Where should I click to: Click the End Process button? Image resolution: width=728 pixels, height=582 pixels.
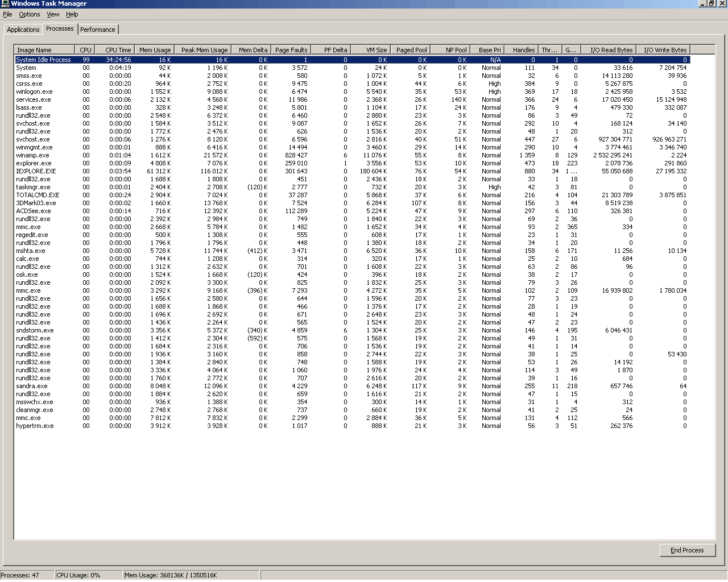[687, 550]
